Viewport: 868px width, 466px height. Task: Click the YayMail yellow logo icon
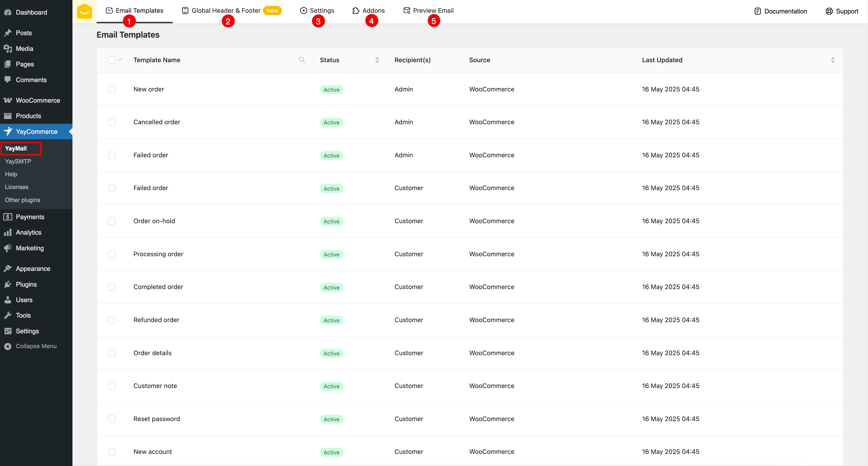[x=84, y=11]
